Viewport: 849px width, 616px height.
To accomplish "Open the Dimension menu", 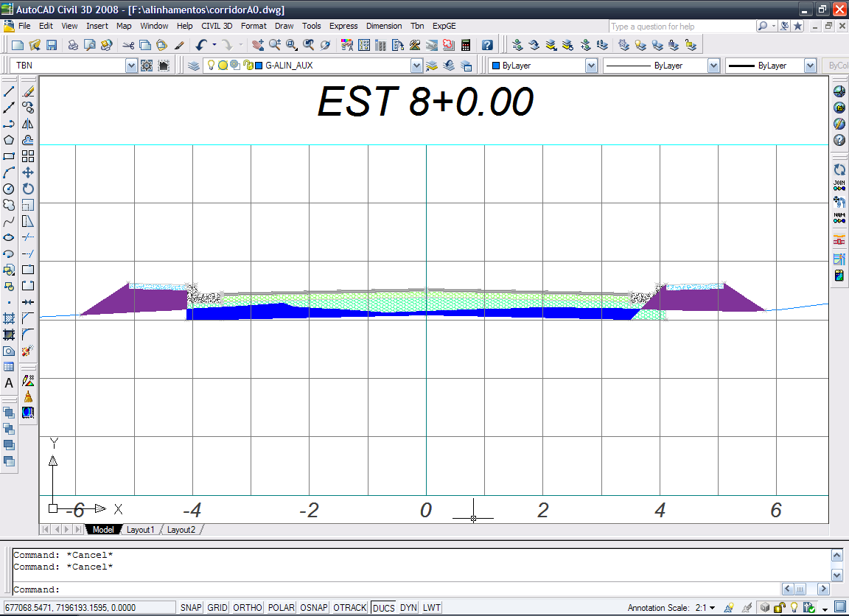I will 384,26.
